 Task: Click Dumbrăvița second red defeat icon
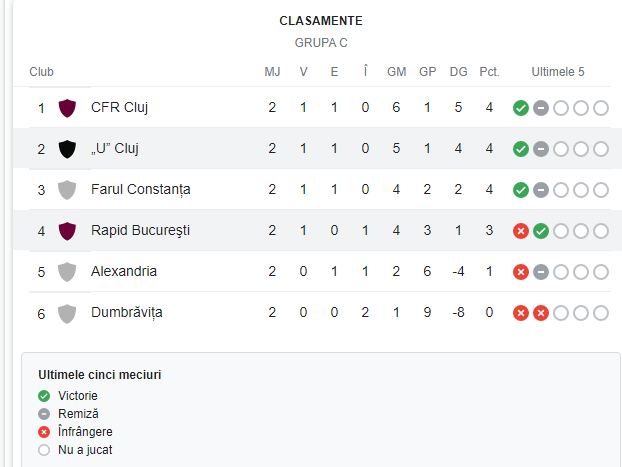541,313
